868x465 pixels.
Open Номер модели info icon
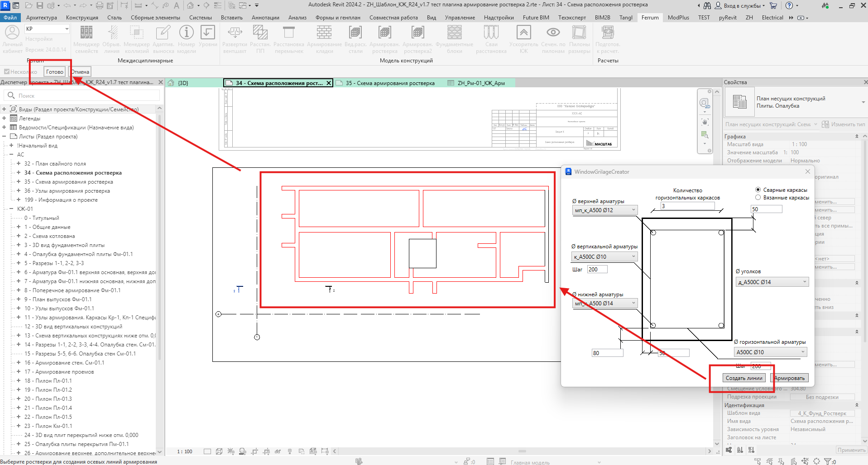(186, 33)
